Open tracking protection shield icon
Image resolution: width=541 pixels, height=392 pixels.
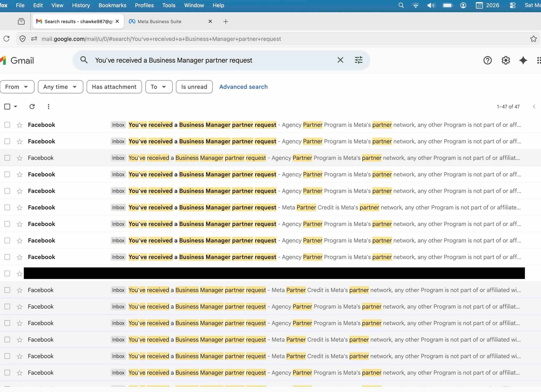[22, 39]
